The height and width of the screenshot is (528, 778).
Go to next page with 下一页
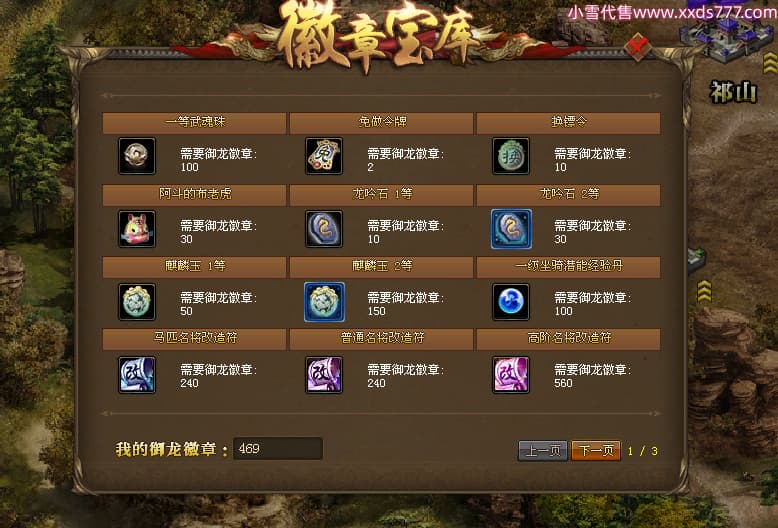595,451
